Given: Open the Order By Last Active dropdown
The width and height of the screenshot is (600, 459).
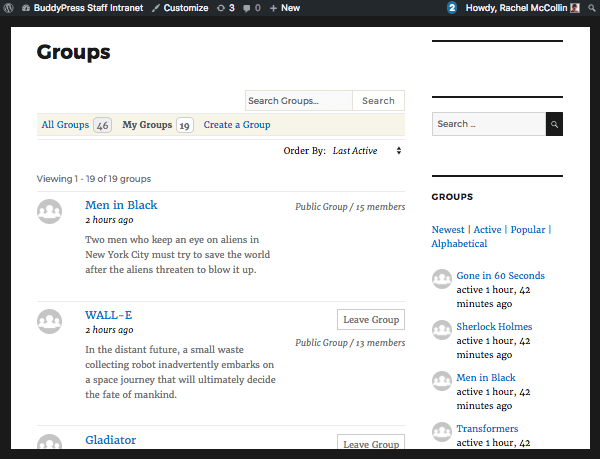Looking at the screenshot, I should (367, 151).
